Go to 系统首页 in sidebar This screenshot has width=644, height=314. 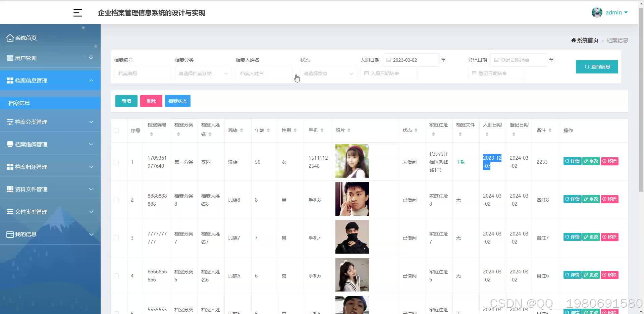50,38
